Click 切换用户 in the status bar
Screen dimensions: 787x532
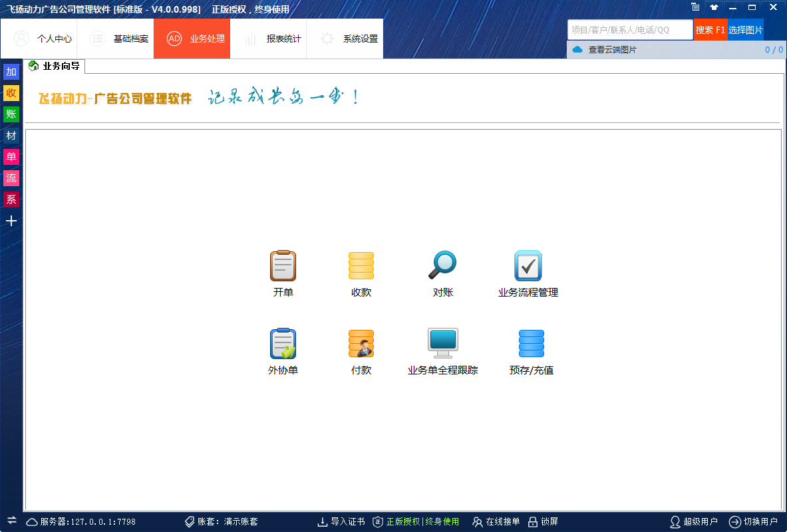tap(753, 522)
